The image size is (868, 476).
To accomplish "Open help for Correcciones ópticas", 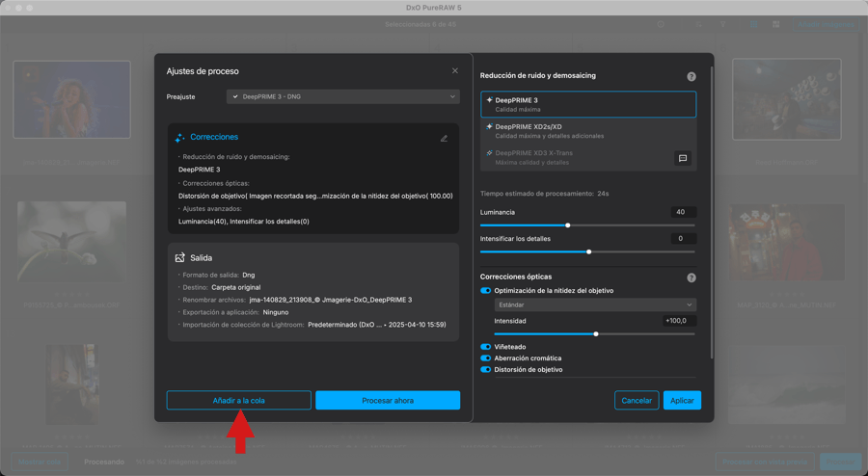I will tap(692, 278).
